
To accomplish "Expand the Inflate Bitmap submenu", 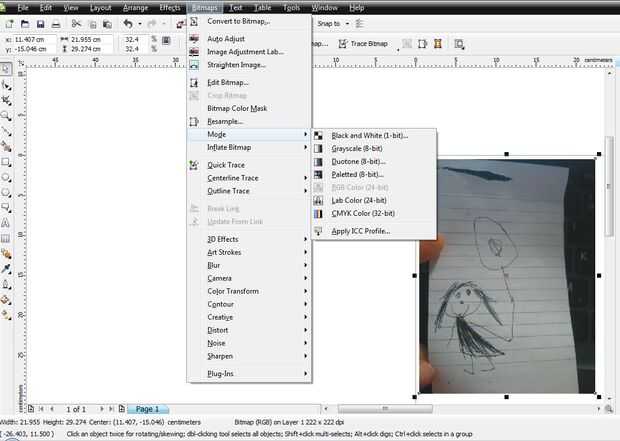I will [x=249, y=147].
